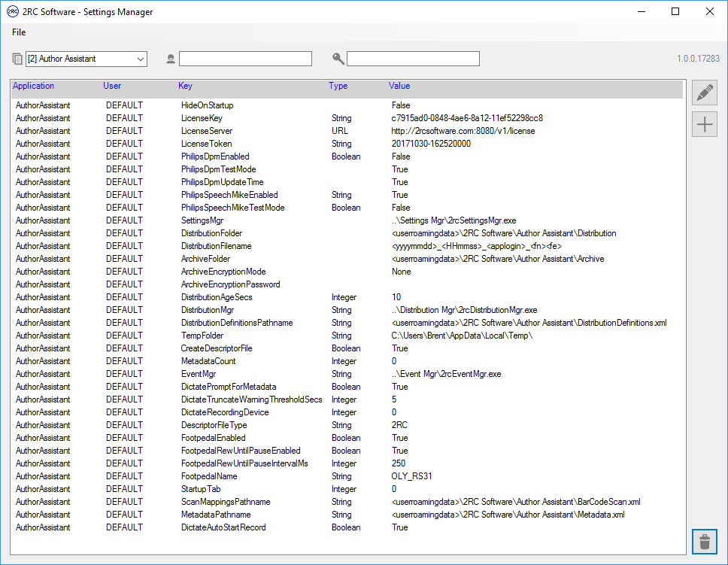
Task: Click the StartupTab key
Action: click(201, 489)
